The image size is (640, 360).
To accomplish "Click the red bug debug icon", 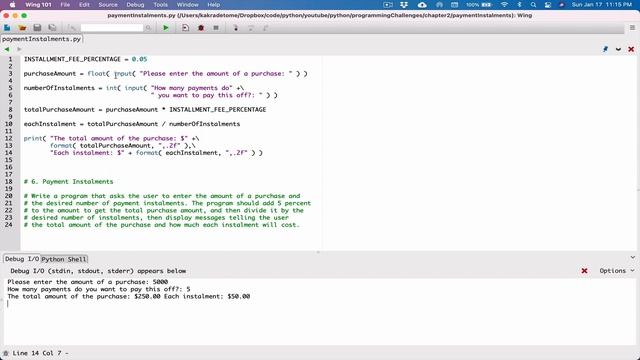I will [x=201, y=28].
